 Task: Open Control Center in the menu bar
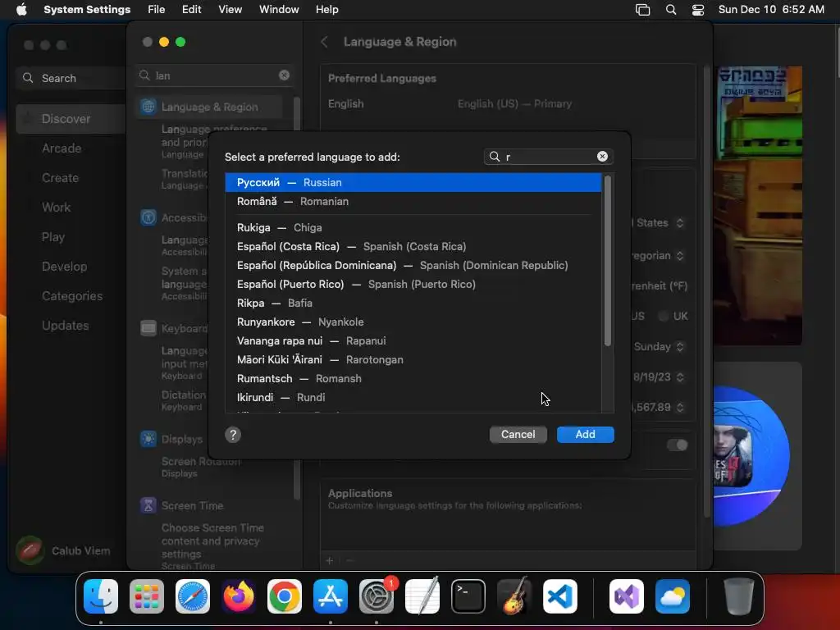point(698,9)
